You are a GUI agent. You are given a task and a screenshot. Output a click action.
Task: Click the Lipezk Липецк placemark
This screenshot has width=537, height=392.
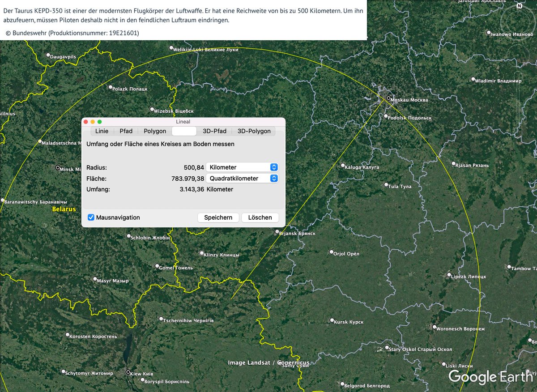click(x=449, y=275)
